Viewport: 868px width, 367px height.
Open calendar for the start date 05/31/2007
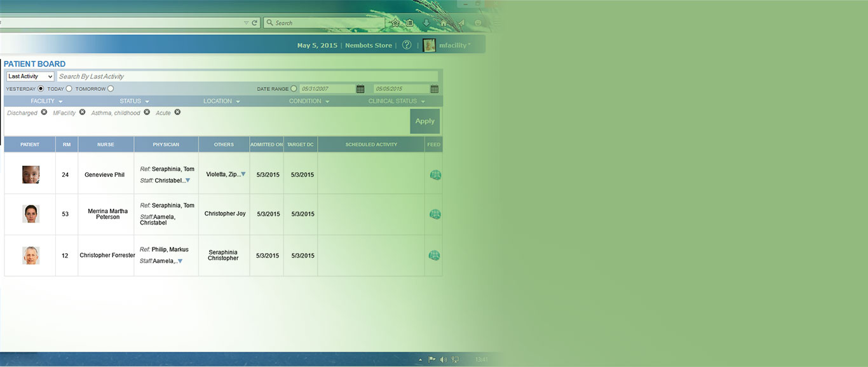coord(360,89)
